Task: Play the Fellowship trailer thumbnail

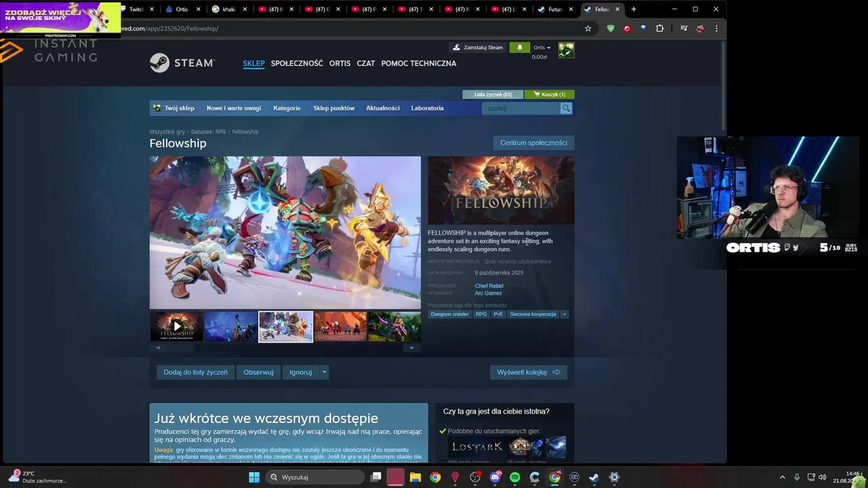Action: 176,327
